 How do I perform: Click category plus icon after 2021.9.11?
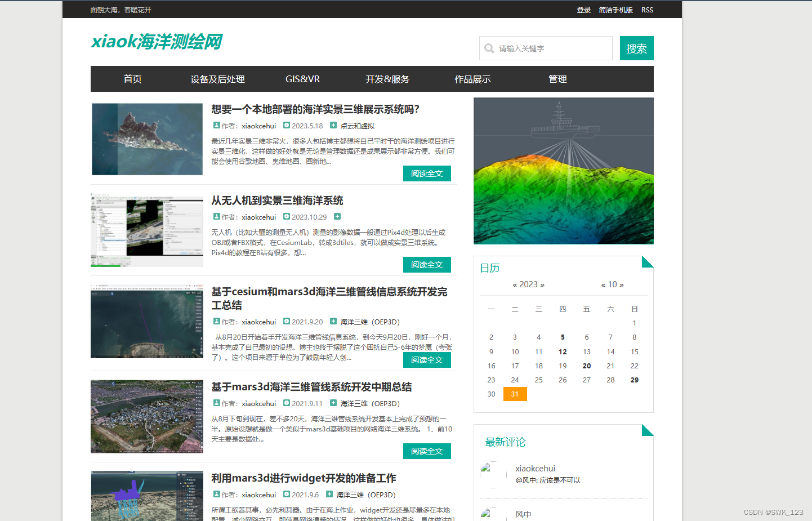point(333,403)
